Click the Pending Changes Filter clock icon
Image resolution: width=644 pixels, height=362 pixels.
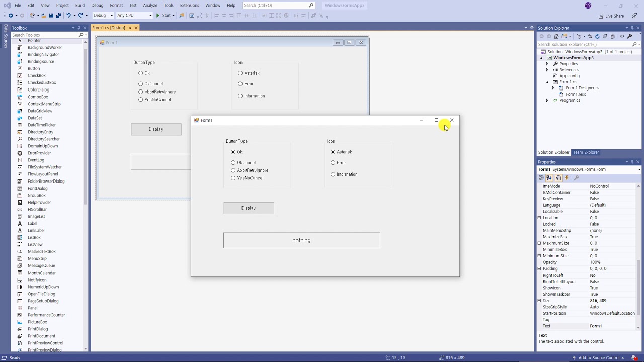click(579, 36)
